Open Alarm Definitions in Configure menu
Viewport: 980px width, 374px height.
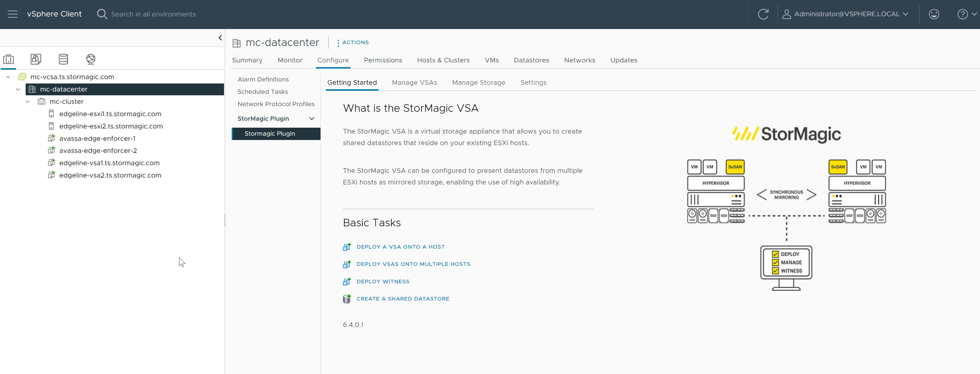(263, 79)
